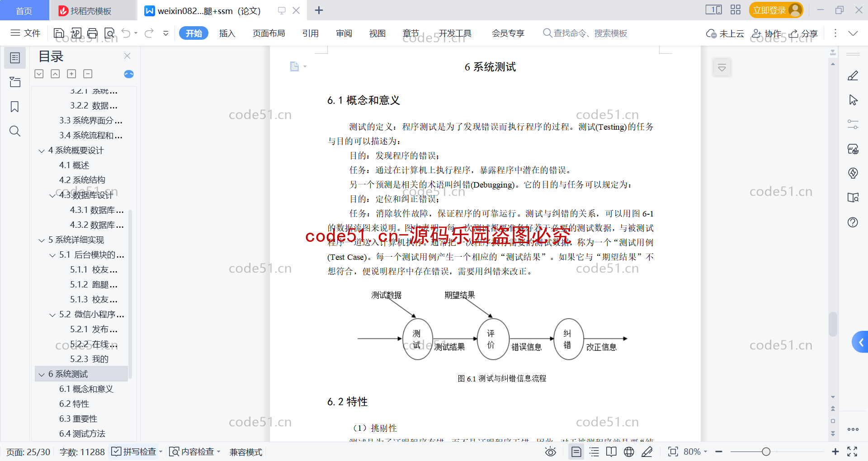Click the print icon in quick toolbar

[x=93, y=33]
